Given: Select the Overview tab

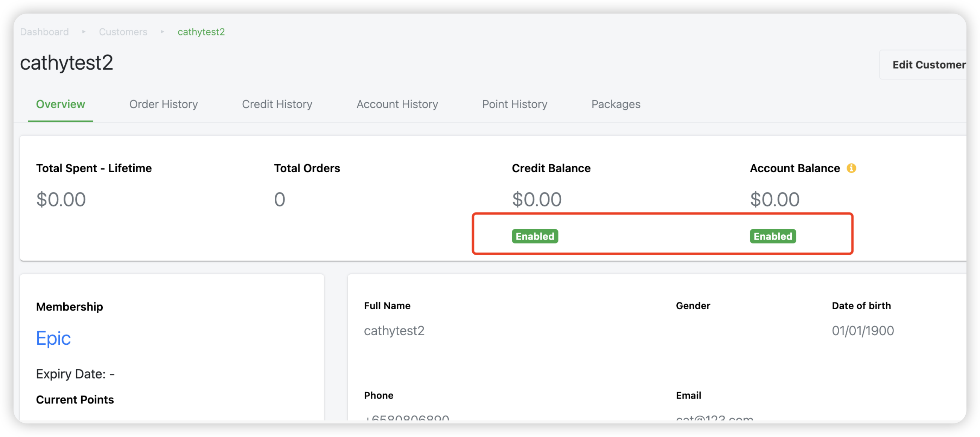Looking at the screenshot, I should tap(61, 104).
